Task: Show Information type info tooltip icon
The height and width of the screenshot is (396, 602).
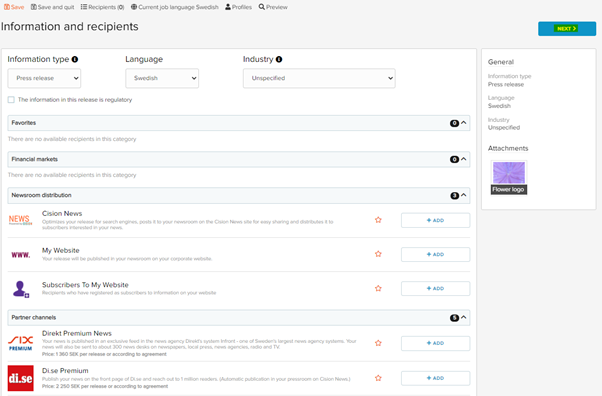Action: click(75, 59)
